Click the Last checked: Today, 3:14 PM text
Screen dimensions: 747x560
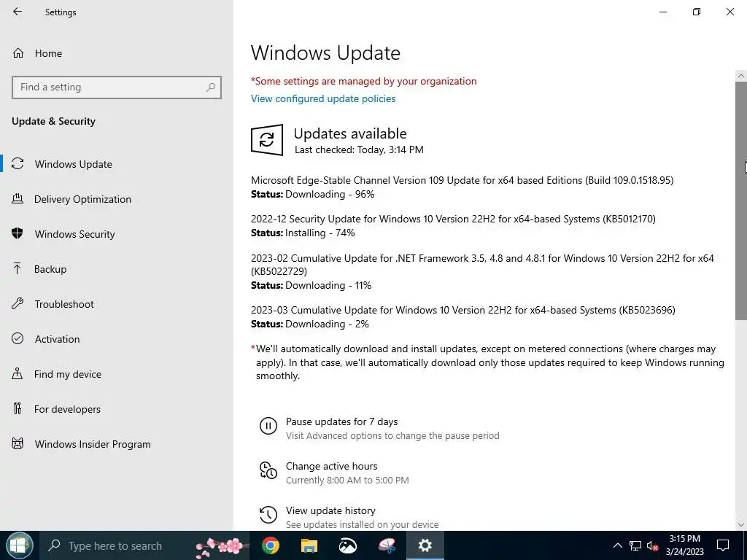pos(359,149)
